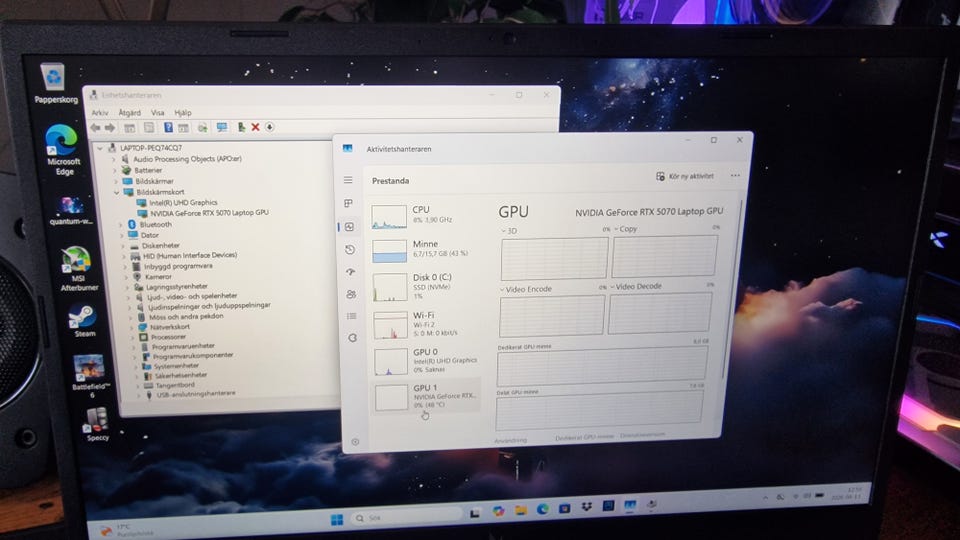Click green add-driver icon in Device Manager toolbar
This screenshot has height=540, width=960.
(x=242, y=127)
